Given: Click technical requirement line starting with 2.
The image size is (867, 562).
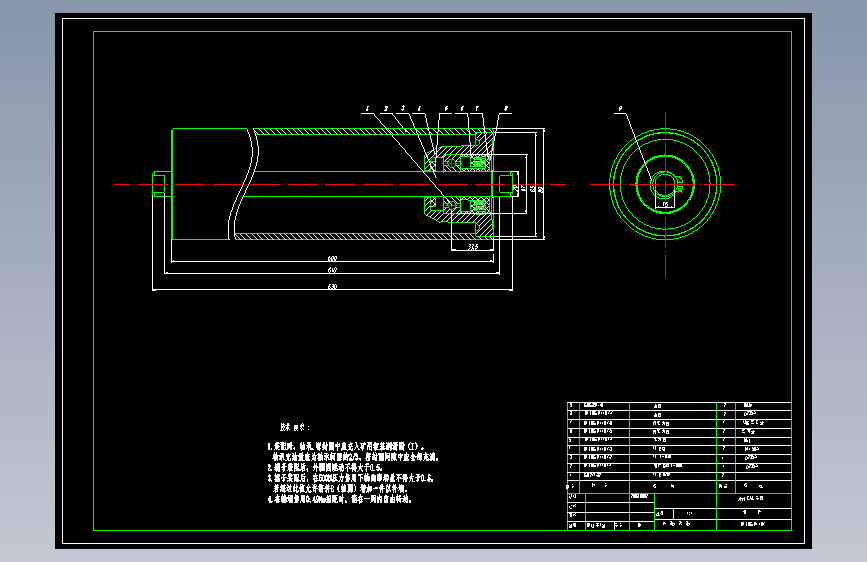Looking at the screenshot, I should 325,467.
